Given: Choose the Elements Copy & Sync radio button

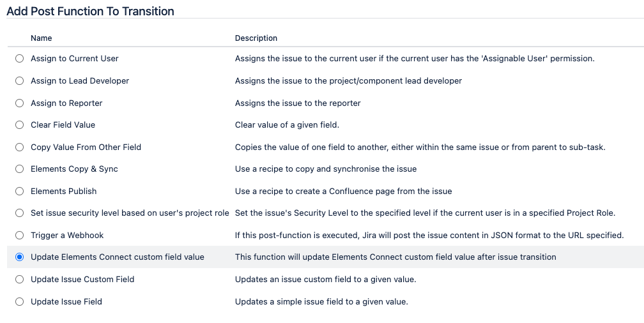Looking at the screenshot, I should tap(19, 169).
